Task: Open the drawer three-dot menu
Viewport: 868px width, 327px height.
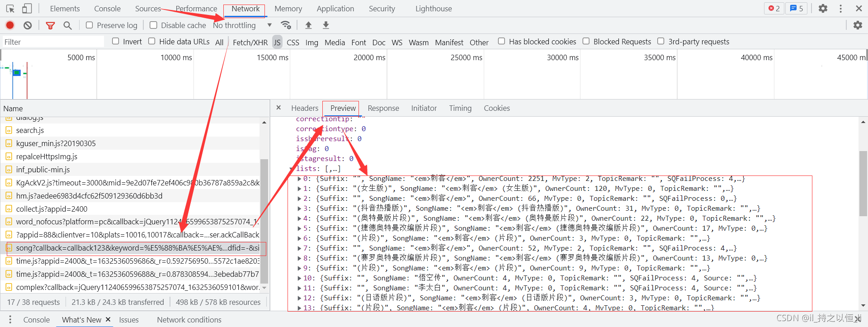Action: [10, 319]
